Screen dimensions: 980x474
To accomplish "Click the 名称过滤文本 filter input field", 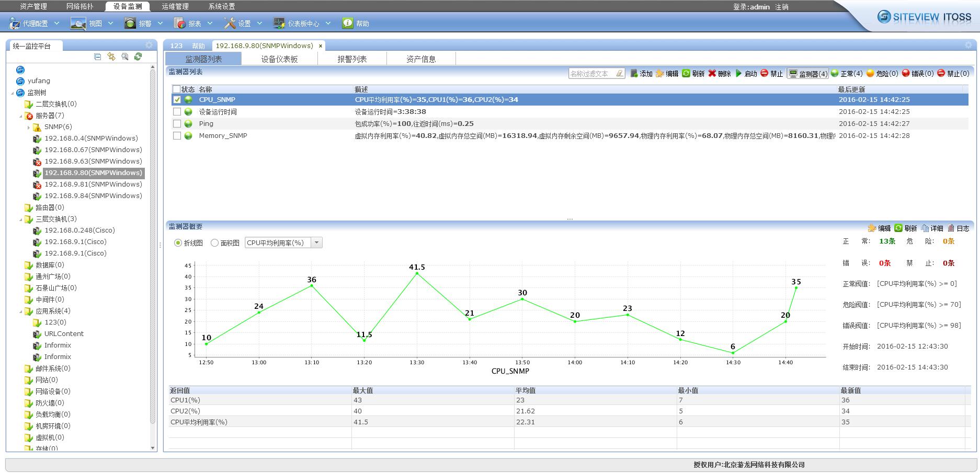I will coord(592,74).
